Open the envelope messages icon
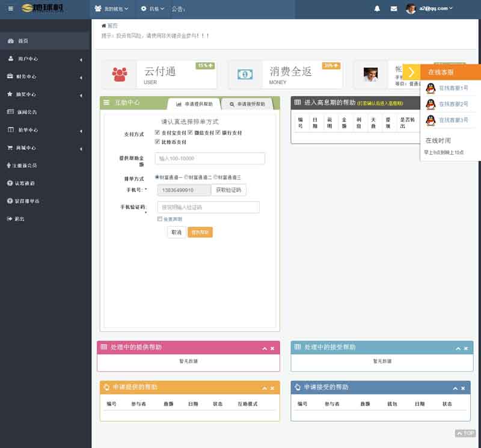The width and height of the screenshot is (481, 448). point(394,8)
